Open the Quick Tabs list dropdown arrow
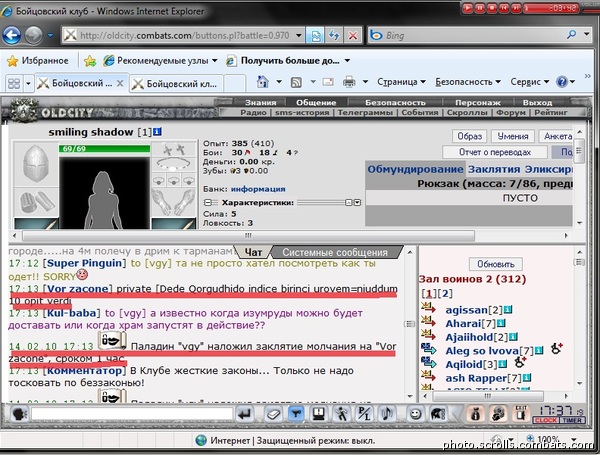The image size is (600, 455). point(28,83)
